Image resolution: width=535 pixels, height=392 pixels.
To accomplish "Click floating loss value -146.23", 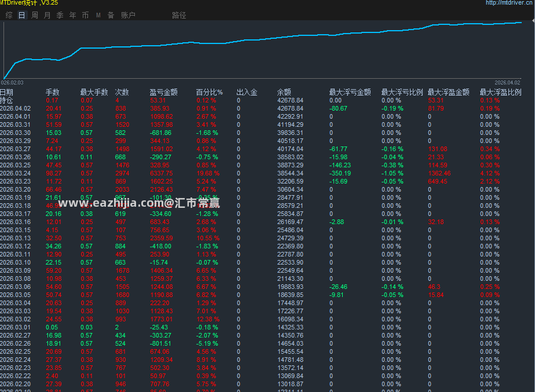I will click(340, 165).
